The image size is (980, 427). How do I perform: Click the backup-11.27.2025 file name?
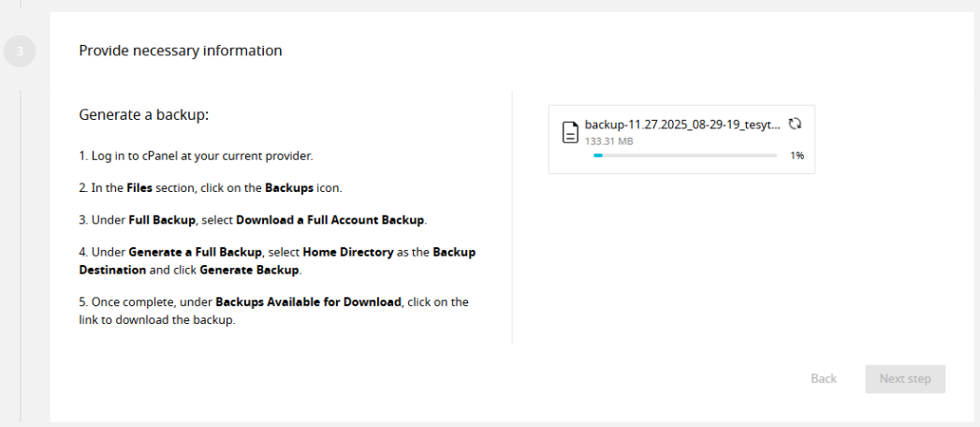coord(682,125)
